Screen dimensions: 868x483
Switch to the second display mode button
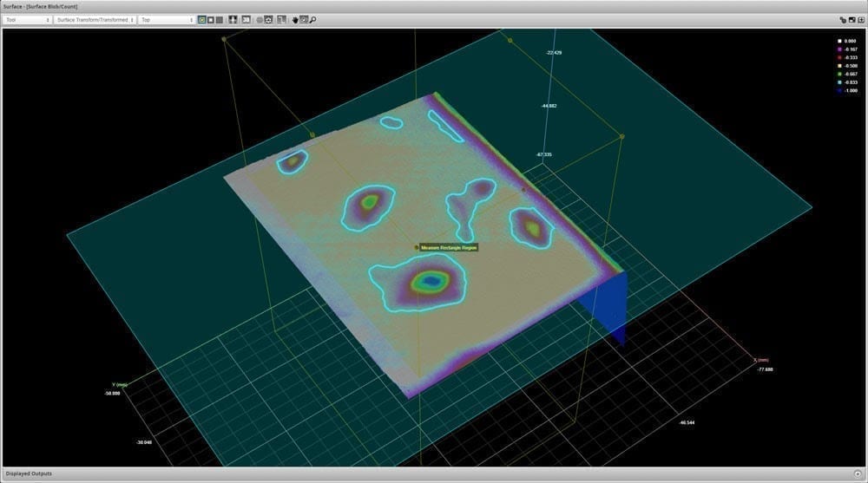pos(211,19)
